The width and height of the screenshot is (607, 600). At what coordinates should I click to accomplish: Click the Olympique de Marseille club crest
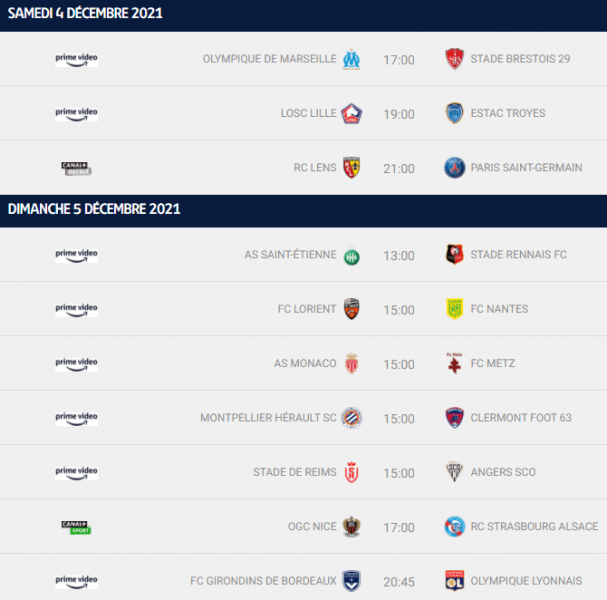pos(351,59)
